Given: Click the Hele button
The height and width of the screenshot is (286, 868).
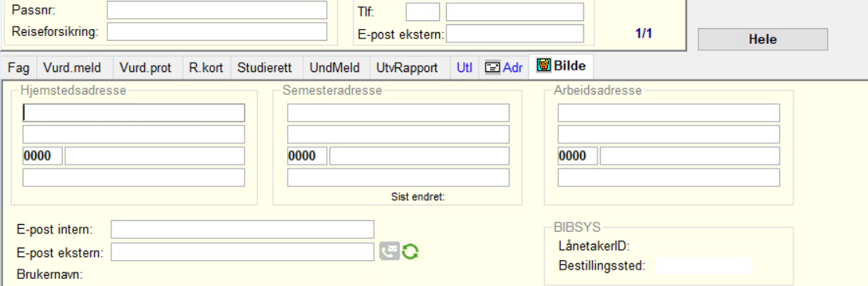Looking at the screenshot, I should (x=763, y=39).
